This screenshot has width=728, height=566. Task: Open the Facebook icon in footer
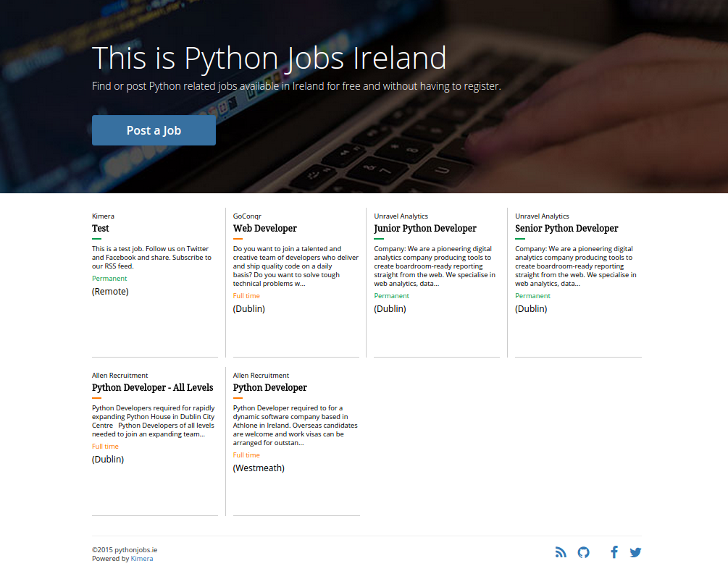coord(614,552)
